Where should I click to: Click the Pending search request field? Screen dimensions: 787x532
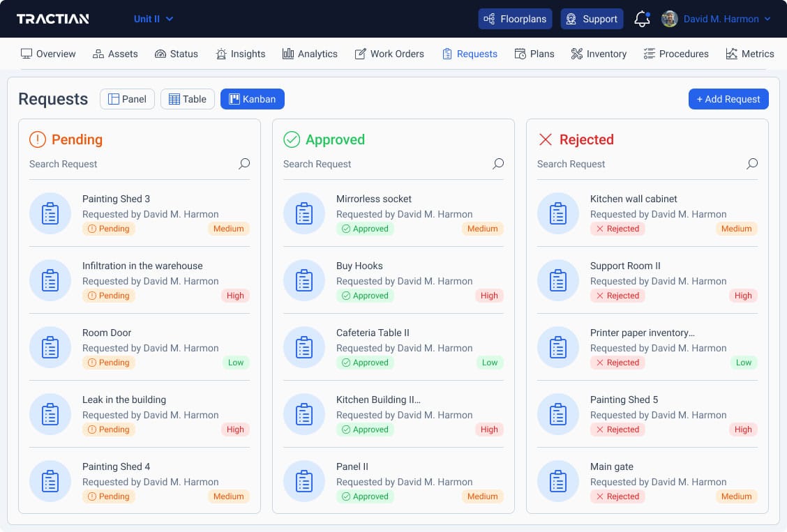[140, 164]
